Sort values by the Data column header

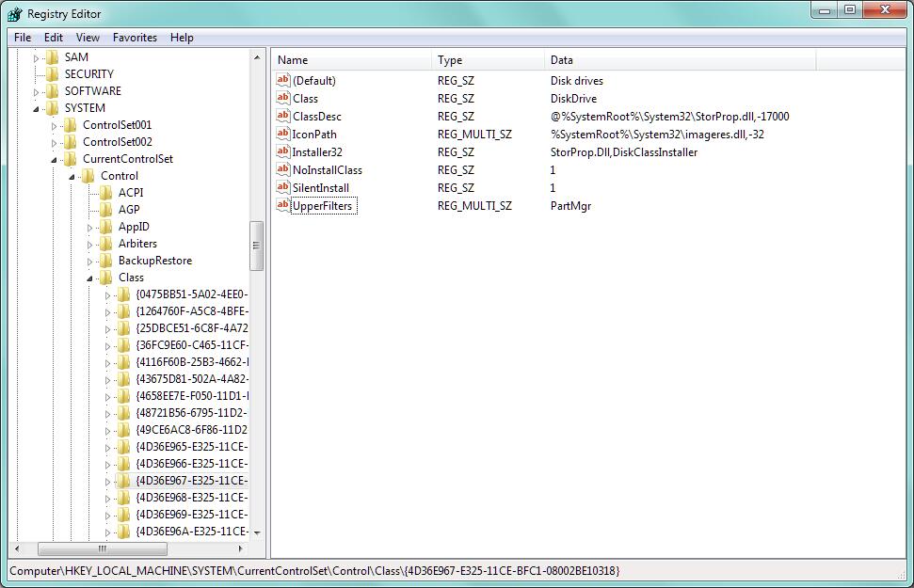click(680, 60)
